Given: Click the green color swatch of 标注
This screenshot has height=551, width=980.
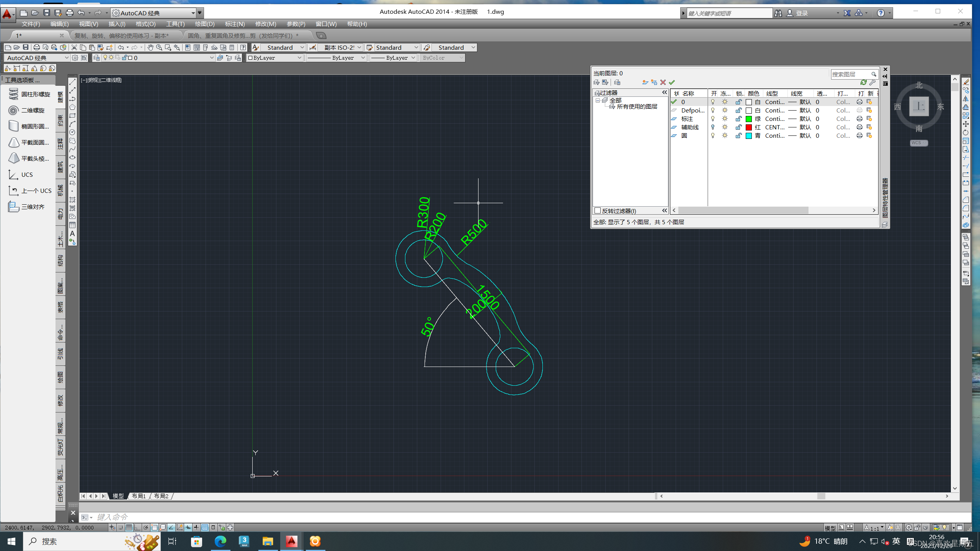Looking at the screenshot, I should coord(749,119).
